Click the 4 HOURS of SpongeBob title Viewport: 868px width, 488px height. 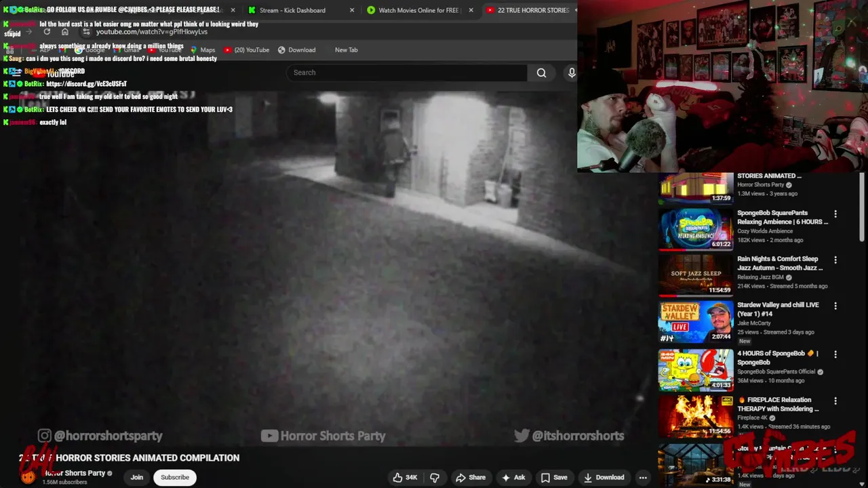(x=778, y=357)
